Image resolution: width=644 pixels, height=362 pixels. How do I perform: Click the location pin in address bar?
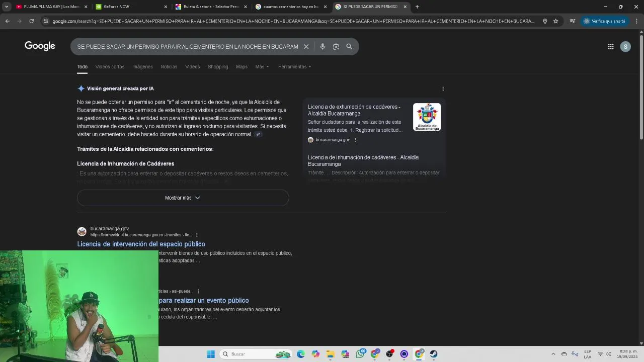pos(545,21)
